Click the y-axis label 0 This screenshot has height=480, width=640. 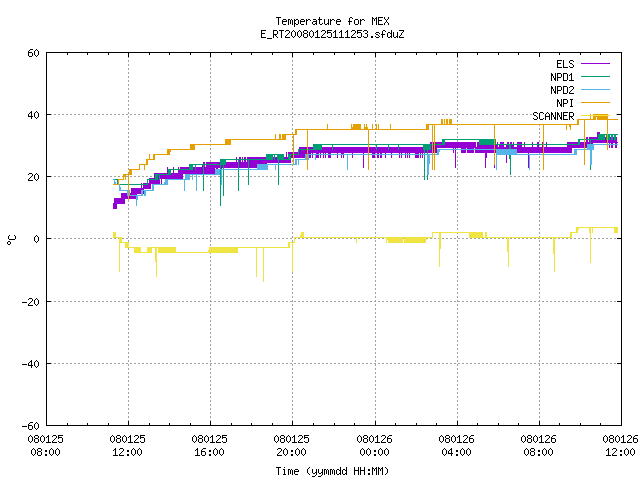36,239
